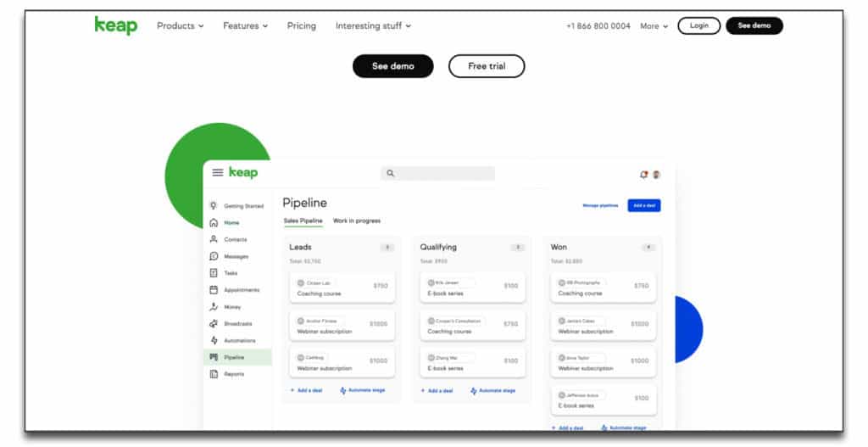868x447 pixels.
Task: Click the Won column deal count badge
Action: 648,247
